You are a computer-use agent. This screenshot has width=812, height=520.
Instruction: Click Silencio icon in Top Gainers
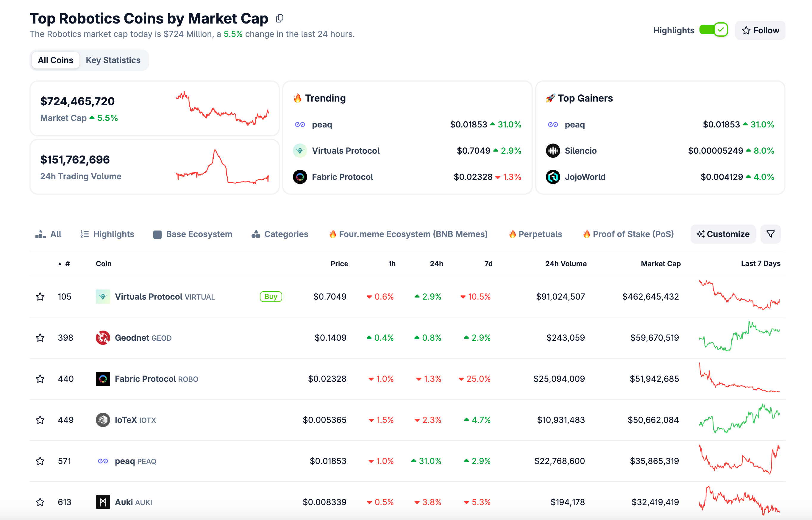pyautogui.click(x=553, y=151)
